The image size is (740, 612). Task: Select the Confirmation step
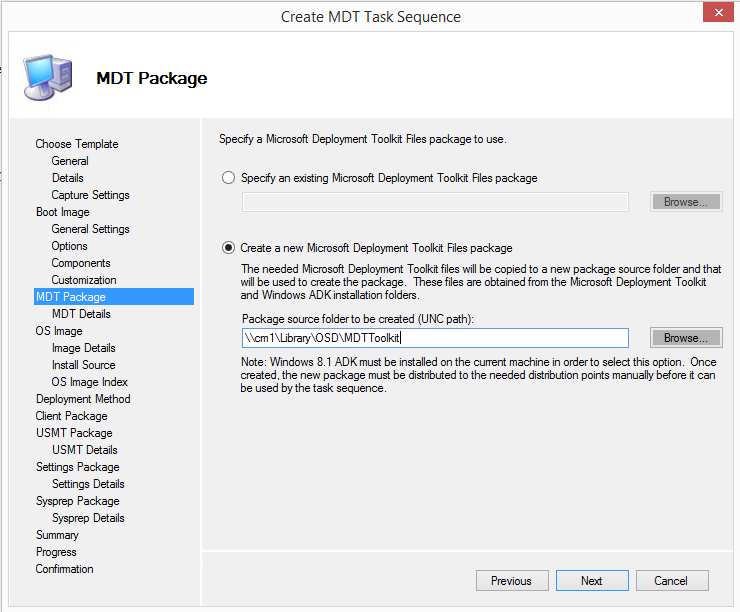[65, 569]
